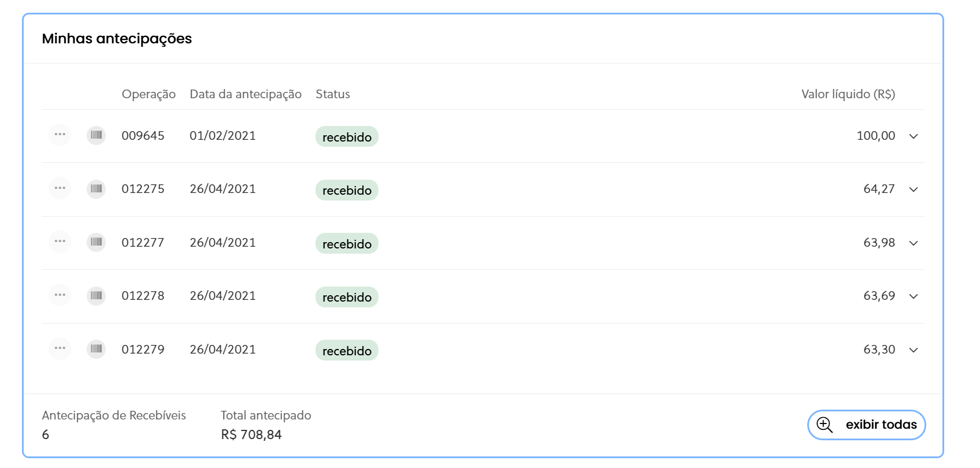
Task: Expand the row with value 63,69
Action: (914, 296)
